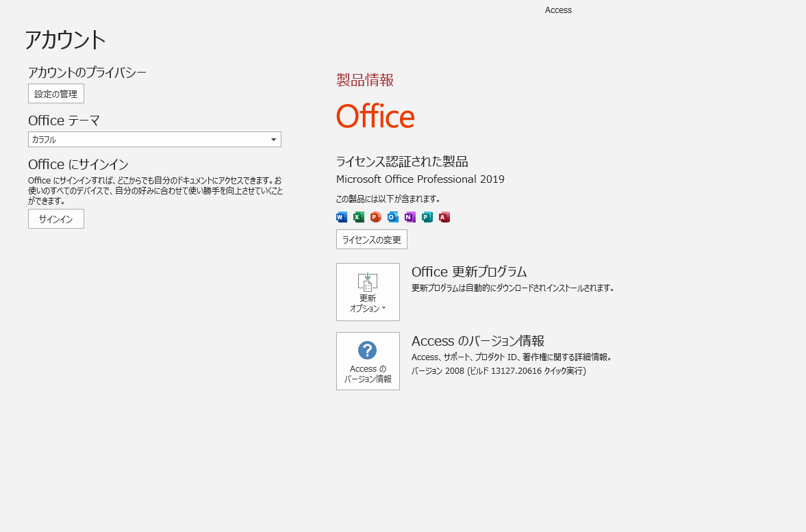Viewport: 806px width, 532px height.
Task: Click the 設定の管理 button
Action: click(56, 94)
